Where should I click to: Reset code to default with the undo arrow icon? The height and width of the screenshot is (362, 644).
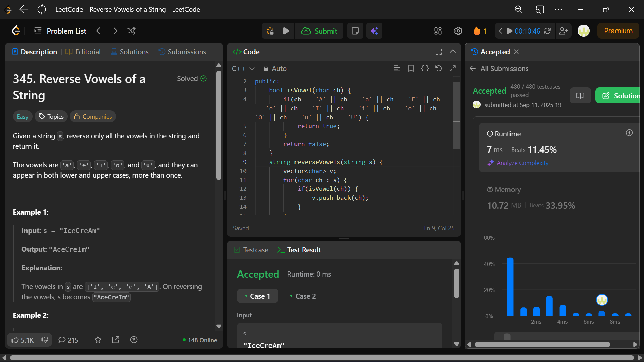438,68
